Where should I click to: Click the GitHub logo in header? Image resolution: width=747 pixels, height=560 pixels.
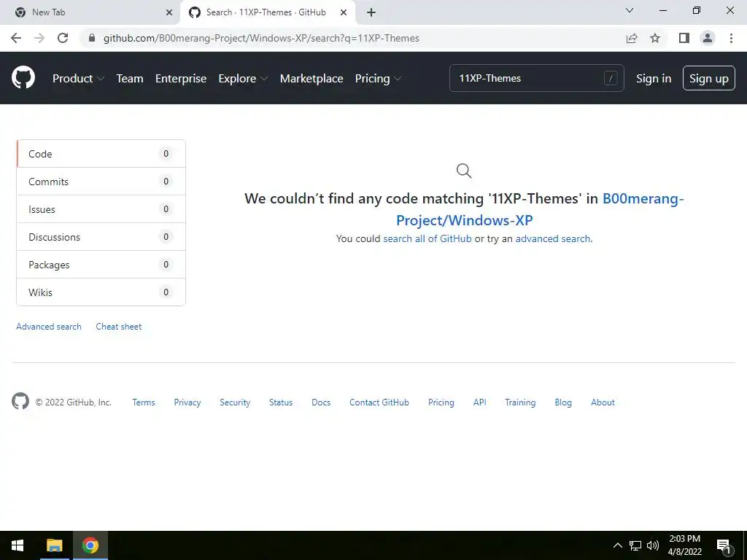point(23,78)
